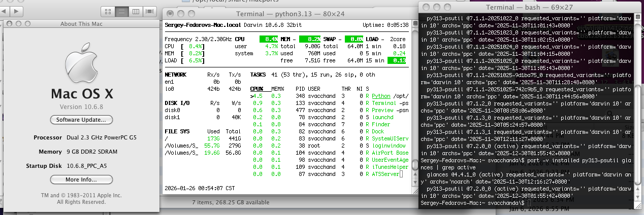Click the lo0 network interface row
Viewport: 644px width, 215px height.
203,89
